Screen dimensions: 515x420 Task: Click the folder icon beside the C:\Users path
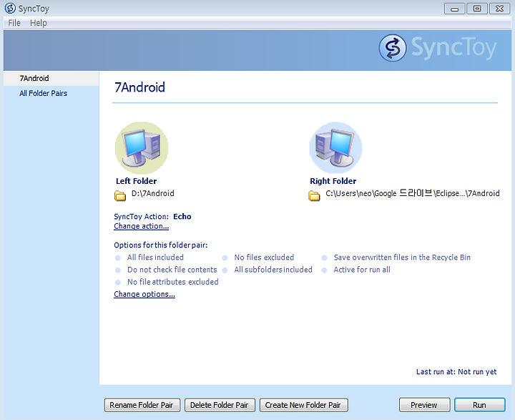click(x=314, y=195)
